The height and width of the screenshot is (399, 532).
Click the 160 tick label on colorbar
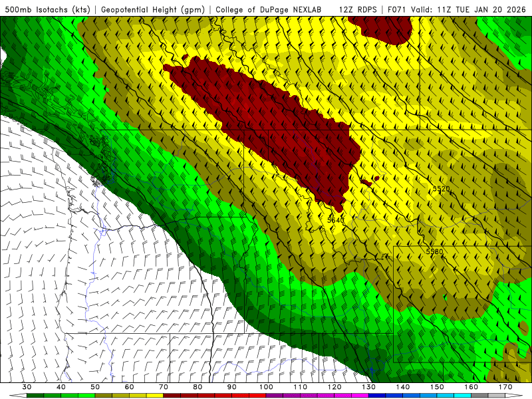click(471, 387)
